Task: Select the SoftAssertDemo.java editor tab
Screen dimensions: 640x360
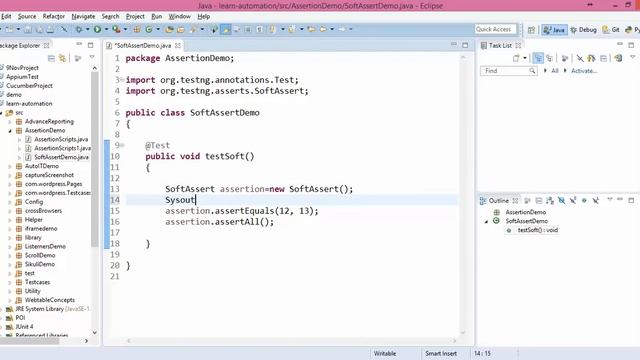Action: coord(142,45)
